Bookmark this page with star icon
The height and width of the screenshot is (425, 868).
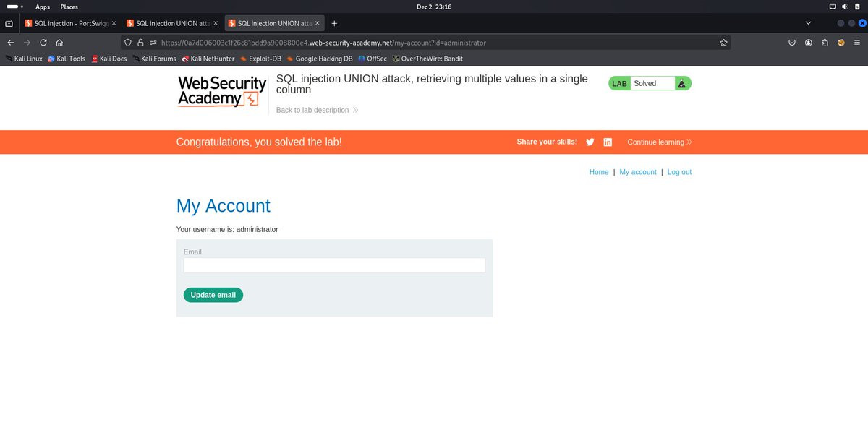tap(723, 43)
